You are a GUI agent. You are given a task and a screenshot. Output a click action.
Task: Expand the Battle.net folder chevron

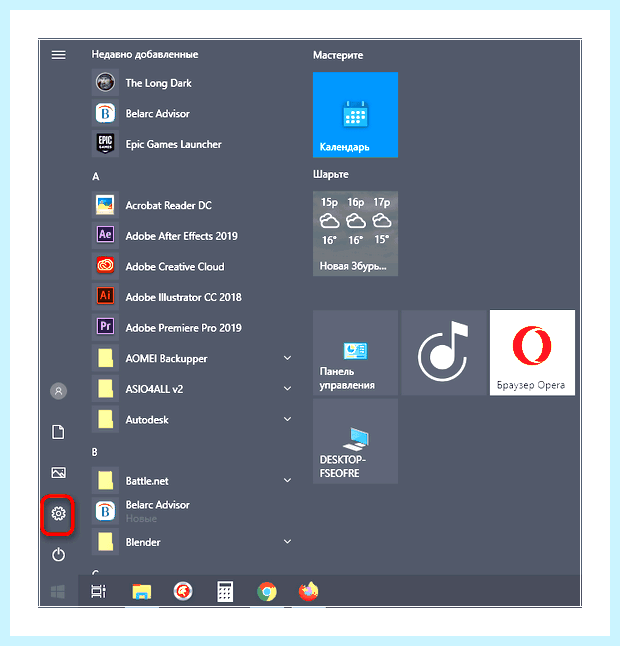pos(288,480)
